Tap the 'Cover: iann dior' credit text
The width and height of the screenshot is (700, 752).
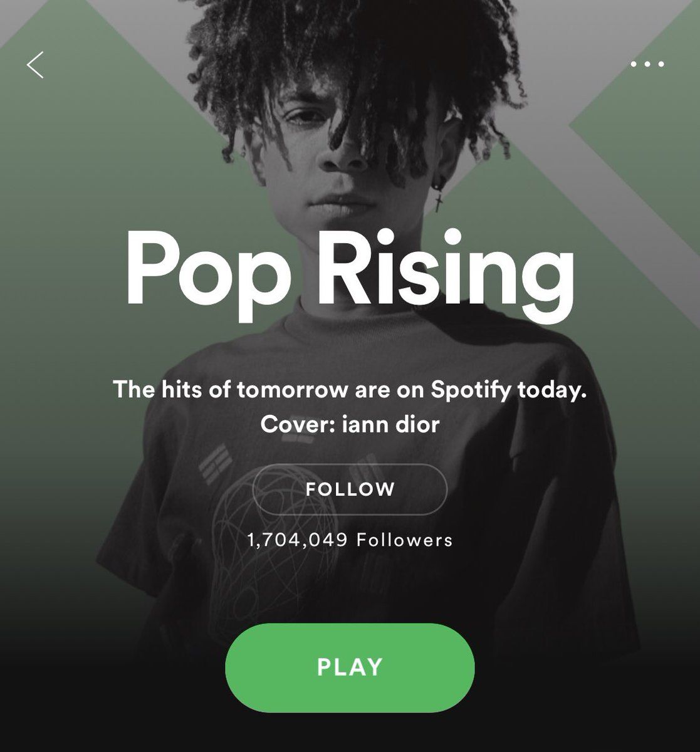pos(350,424)
